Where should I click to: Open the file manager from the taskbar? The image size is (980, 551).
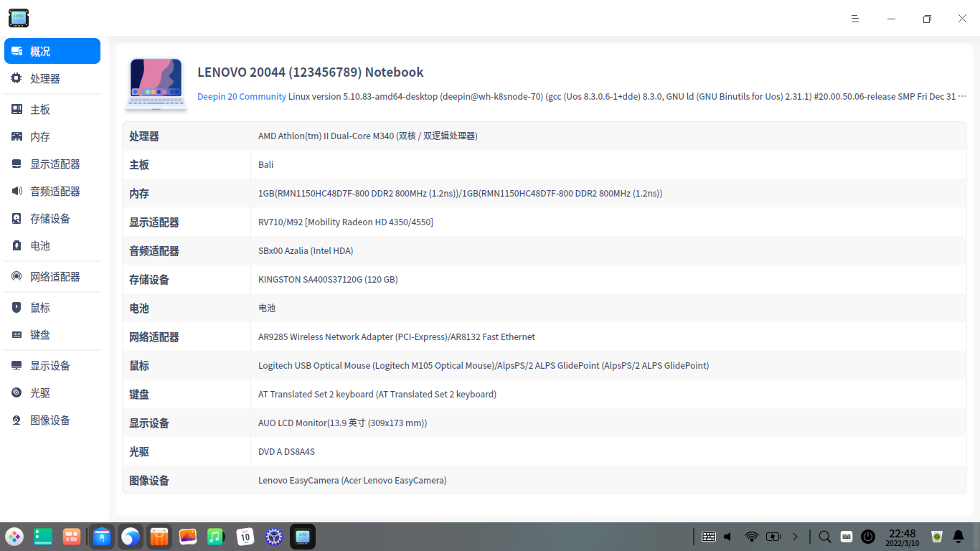[x=102, y=537]
